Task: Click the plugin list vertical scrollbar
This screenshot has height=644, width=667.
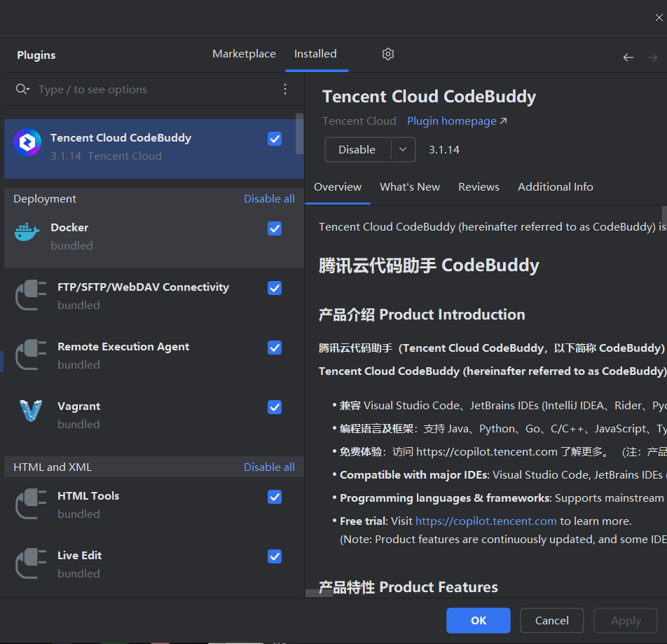Action: pyautogui.click(x=299, y=134)
